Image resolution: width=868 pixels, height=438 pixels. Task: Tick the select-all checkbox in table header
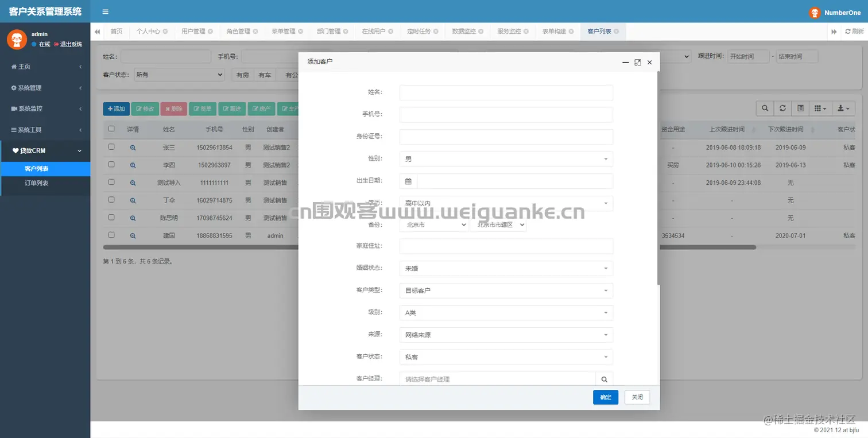pyautogui.click(x=111, y=129)
